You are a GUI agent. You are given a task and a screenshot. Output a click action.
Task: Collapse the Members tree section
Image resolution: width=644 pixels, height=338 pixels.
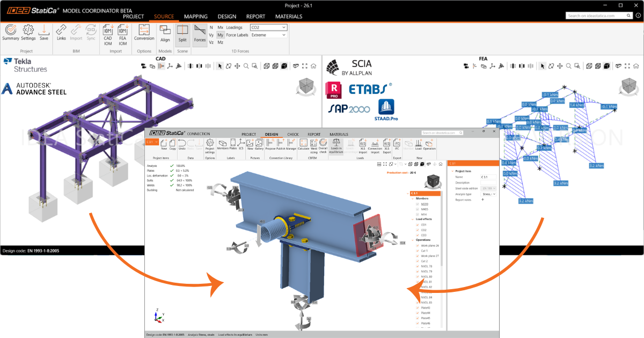412,200
